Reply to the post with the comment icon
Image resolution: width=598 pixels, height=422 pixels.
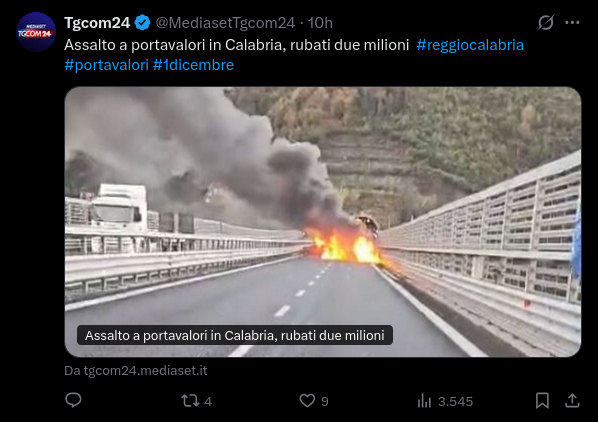(73, 400)
